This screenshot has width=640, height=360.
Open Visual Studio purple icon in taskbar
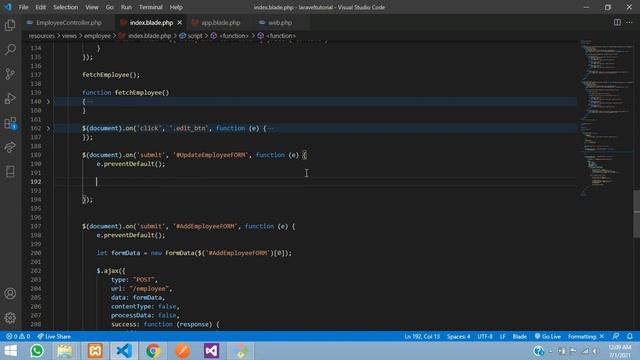[x=211, y=351]
